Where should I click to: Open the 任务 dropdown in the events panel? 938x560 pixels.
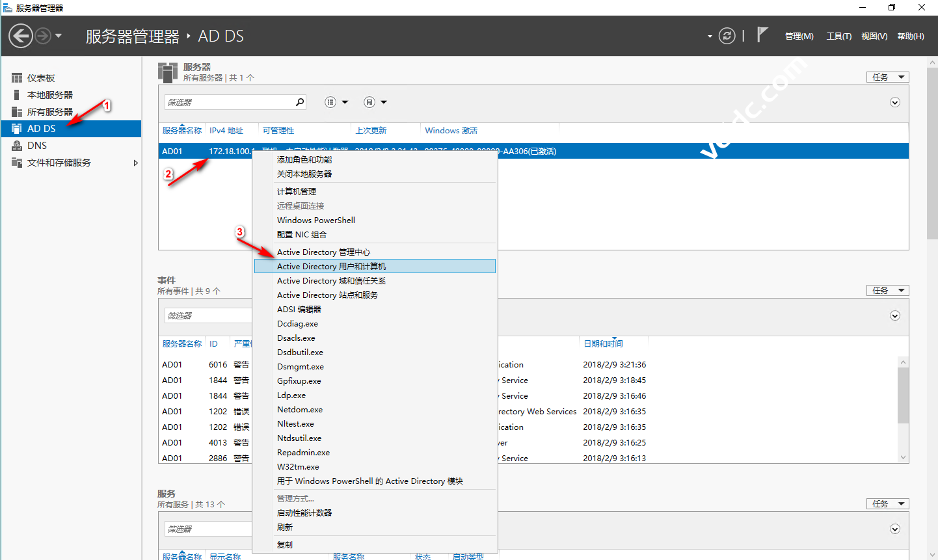click(x=887, y=290)
